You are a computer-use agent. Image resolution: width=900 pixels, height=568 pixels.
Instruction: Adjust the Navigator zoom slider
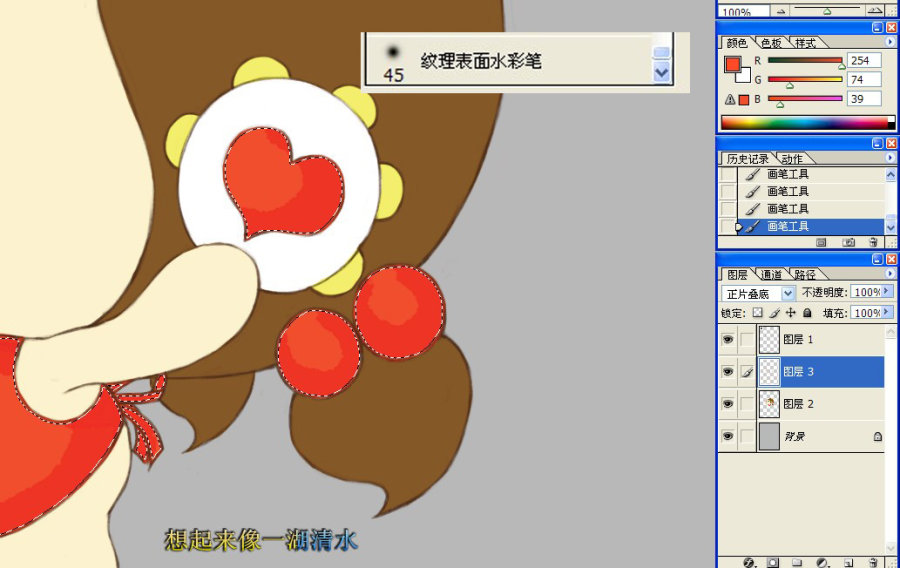pyautogui.click(x=827, y=10)
